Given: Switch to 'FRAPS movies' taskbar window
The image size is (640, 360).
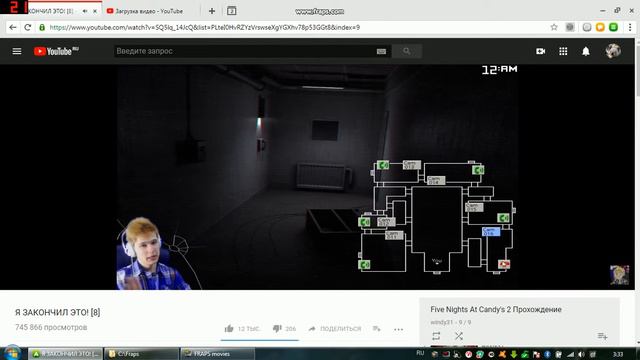Looking at the screenshot, I should click(218, 354).
